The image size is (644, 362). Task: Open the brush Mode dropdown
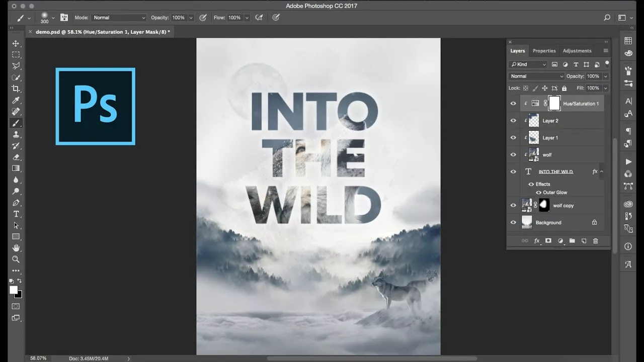point(119,18)
